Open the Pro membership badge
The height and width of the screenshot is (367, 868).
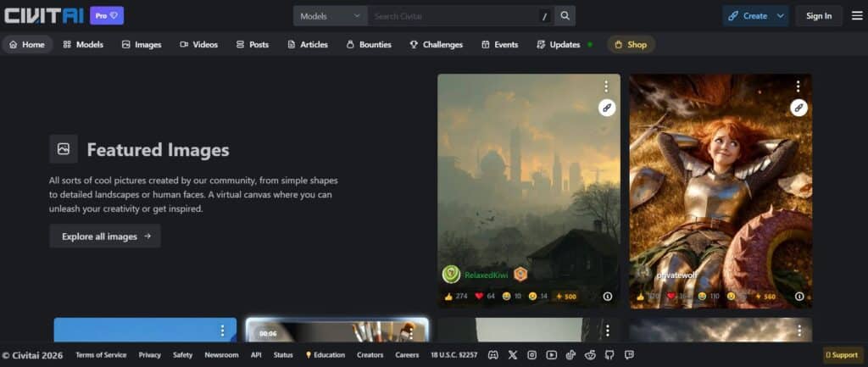(x=107, y=15)
